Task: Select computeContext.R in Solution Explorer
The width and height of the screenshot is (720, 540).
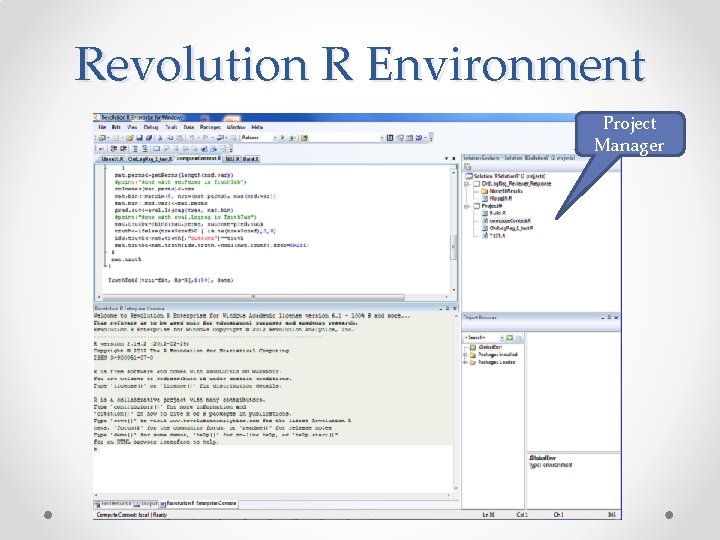Action: 510,221
